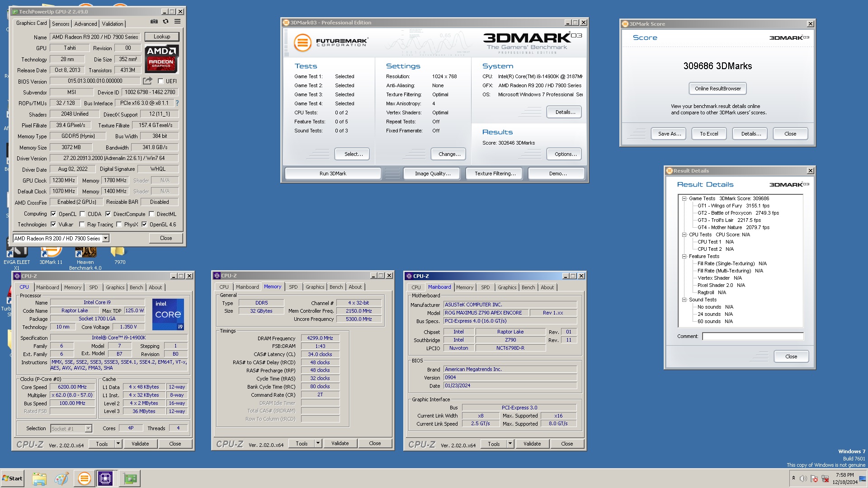Collapse the Game Tests tree node
Image resolution: width=868 pixels, height=488 pixels.
point(684,198)
